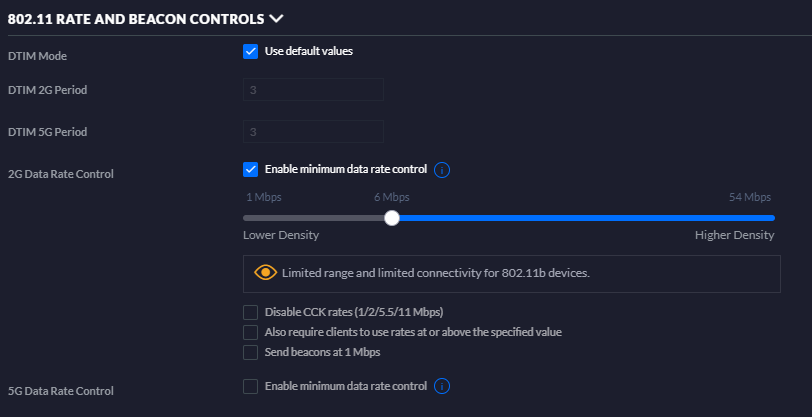Viewport: 812px width, 417px height.
Task: Enable Also require clients to use specified rates
Action: tap(251, 332)
